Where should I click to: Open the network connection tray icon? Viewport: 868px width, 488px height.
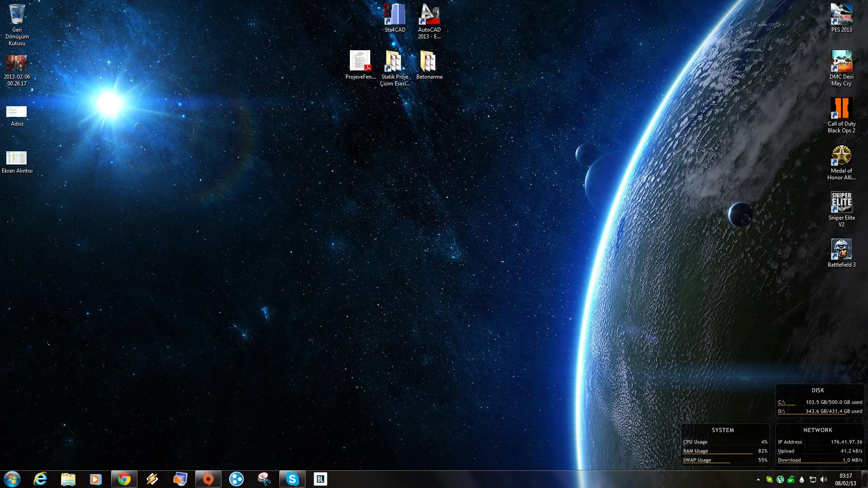click(813, 479)
